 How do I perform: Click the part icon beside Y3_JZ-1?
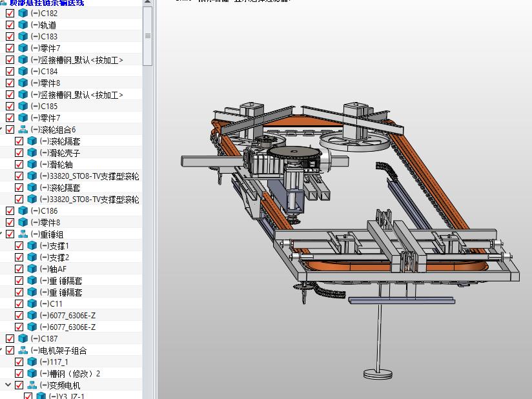pos(41,396)
